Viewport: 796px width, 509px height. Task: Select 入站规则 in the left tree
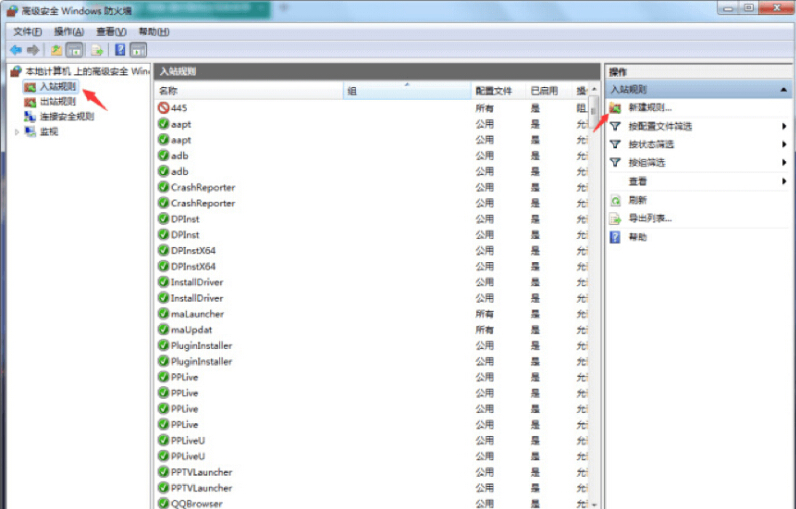57,87
